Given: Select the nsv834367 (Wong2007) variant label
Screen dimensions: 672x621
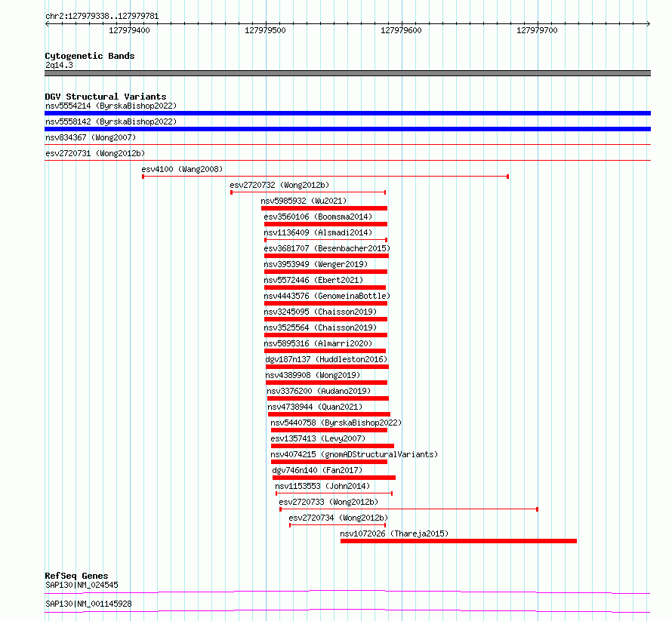Looking at the screenshot, I should click(x=91, y=137).
